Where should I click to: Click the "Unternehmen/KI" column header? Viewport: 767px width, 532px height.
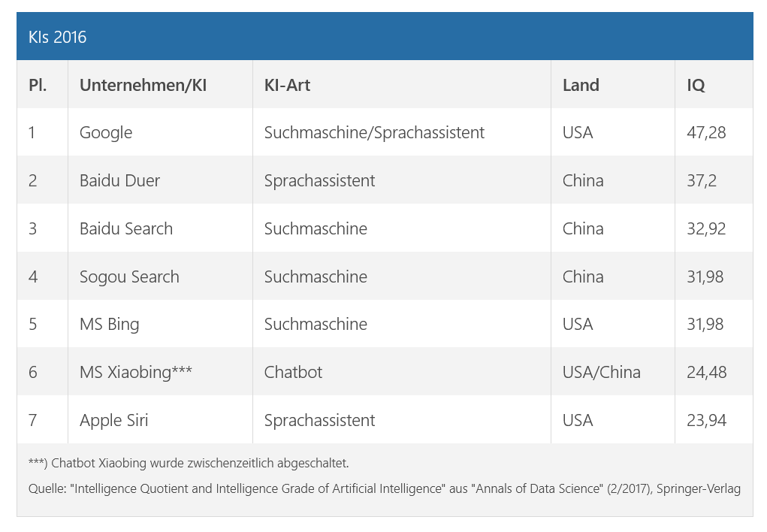point(143,85)
